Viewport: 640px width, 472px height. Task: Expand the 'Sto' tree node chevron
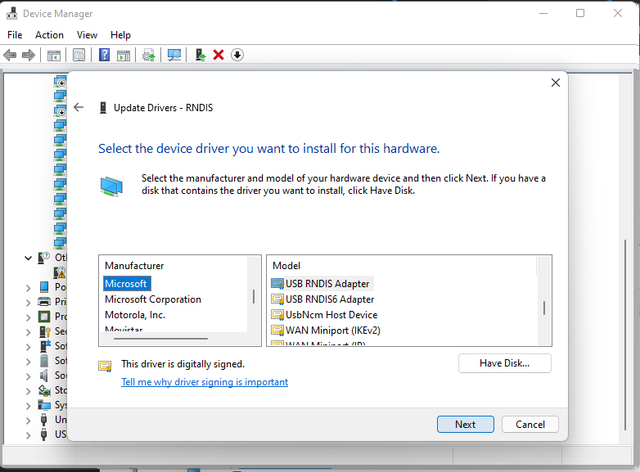click(x=28, y=391)
